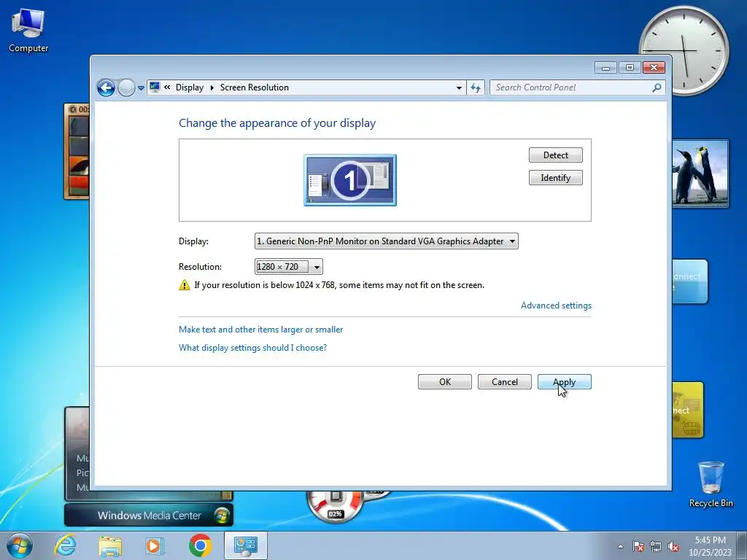Launch Internet Explorer from taskbar
The width and height of the screenshot is (747, 560).
click(65, 545)
